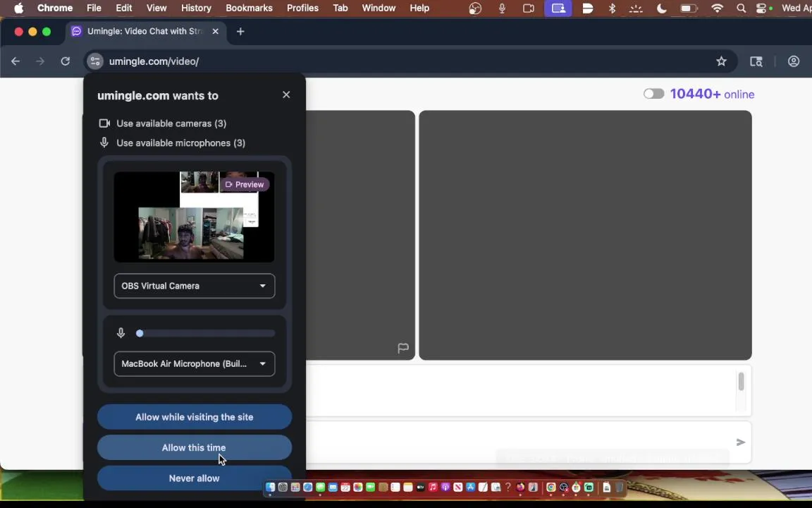Click the microphone status icon in menu bar

(502, 8)
